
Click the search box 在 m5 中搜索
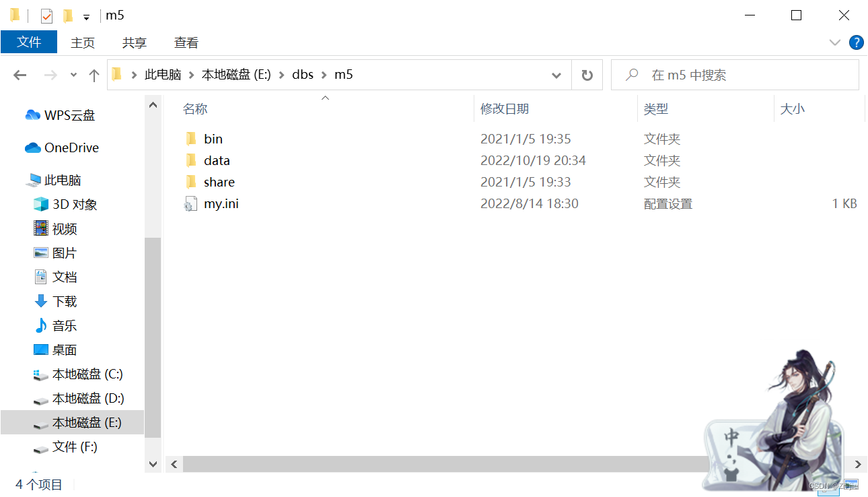pos(735,75)
